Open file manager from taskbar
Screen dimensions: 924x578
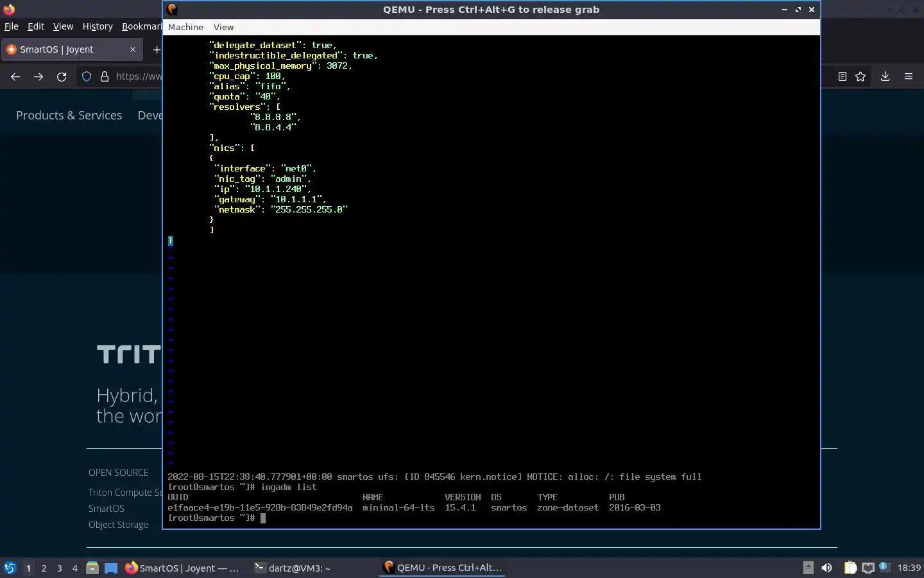coord(92,568)
